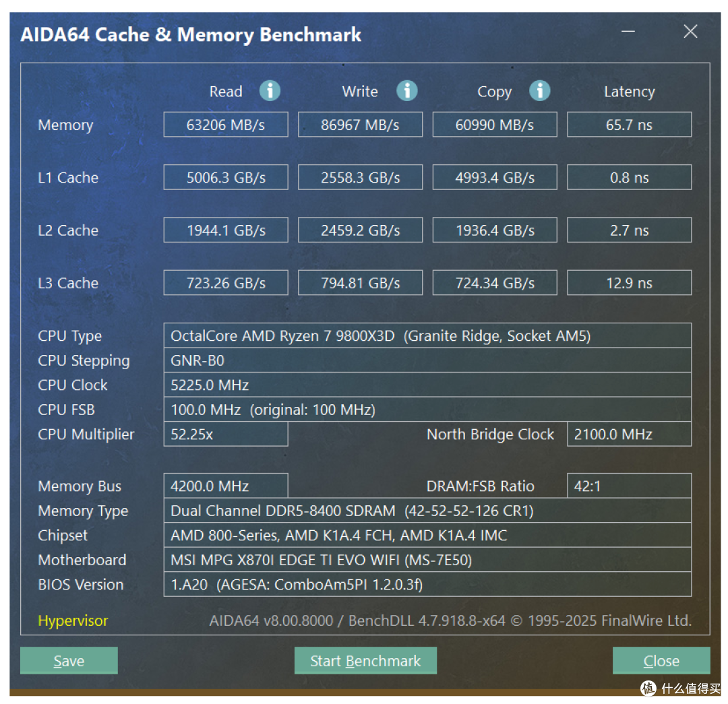Click the yellow Hypervisor label

pyautogui.click(x=73, y=620)
